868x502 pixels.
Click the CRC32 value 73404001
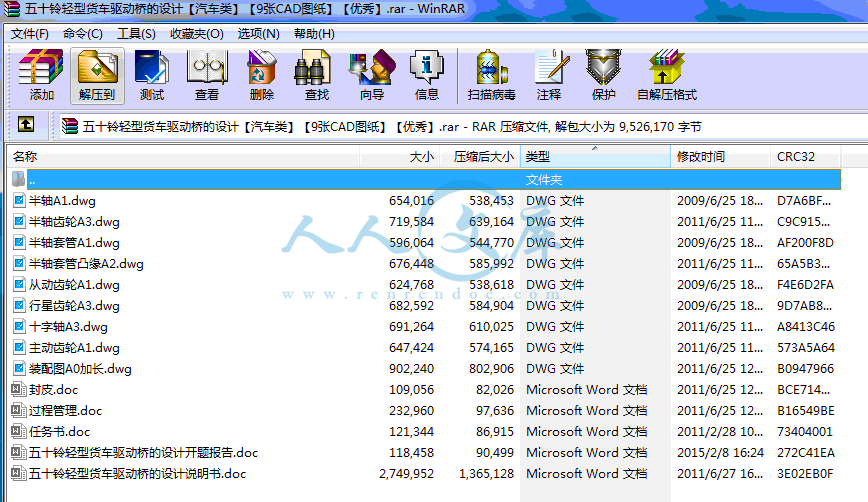[x=805, y=432]
